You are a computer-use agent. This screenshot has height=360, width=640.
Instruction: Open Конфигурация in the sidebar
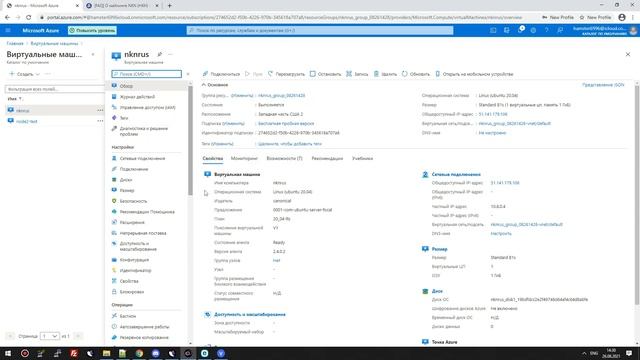point(134,260)
